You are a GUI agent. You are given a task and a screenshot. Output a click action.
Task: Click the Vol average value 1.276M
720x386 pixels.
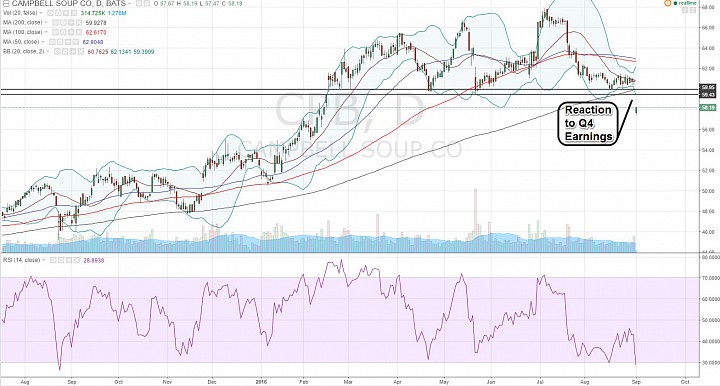coord(117,13)
